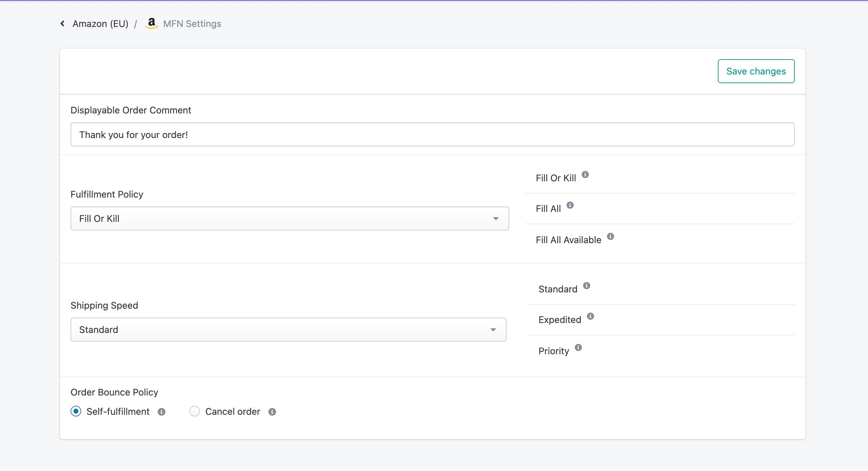Click the Displayable Order Comment label
The image size is (868, 471).
coord(131,110)
